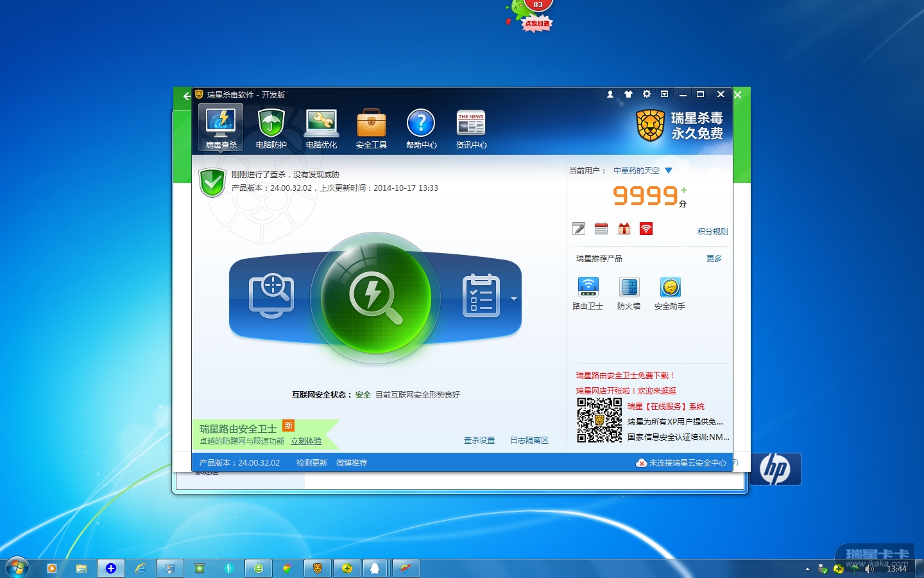Open the 瑞星为所有XP用户提供免 news link
Viewport: 924px width, 578px height.
tap(675, 422)
